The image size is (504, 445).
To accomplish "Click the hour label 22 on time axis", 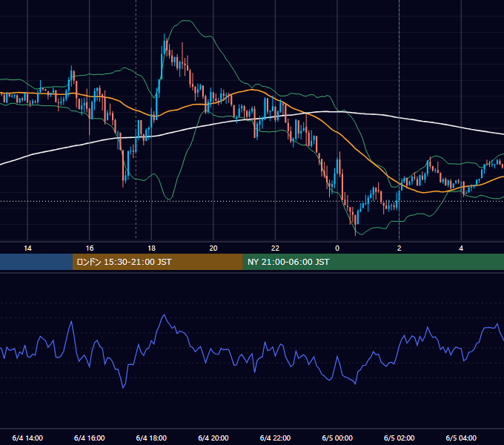I will coord(275,248).
